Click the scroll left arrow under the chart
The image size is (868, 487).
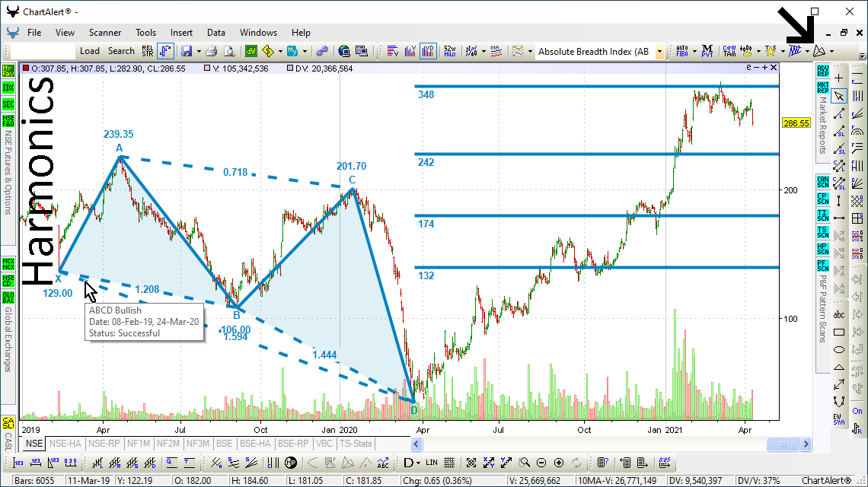[416, 444]
